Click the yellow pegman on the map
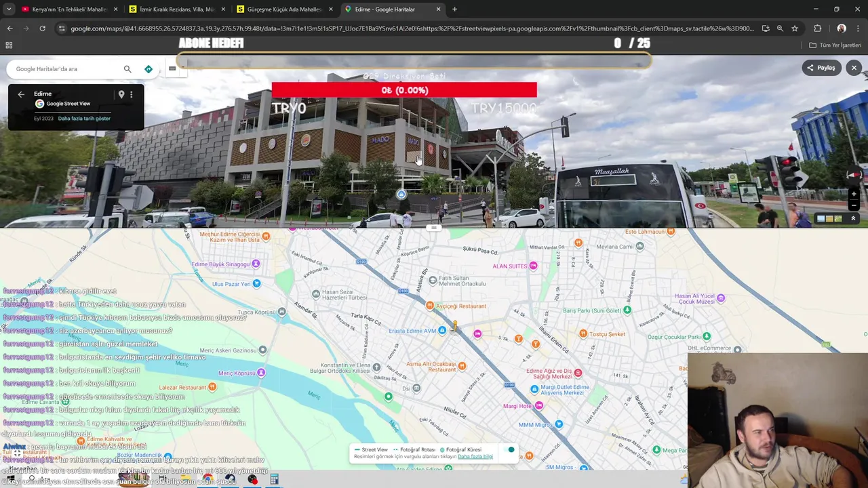The image size is (868, 488). coord(456,327)
